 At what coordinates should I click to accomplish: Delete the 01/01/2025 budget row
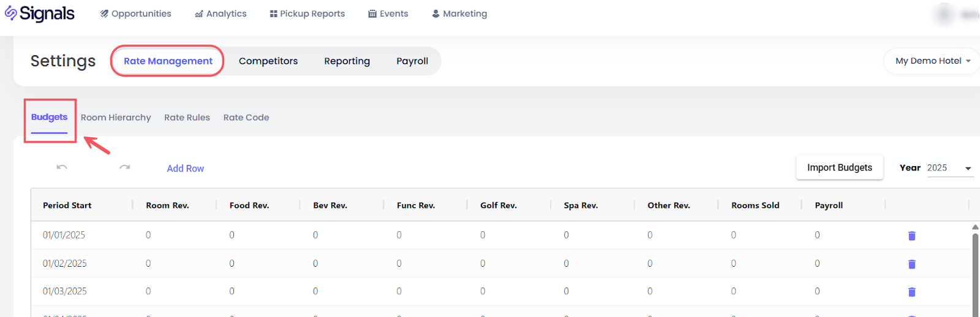coord(911,235)
